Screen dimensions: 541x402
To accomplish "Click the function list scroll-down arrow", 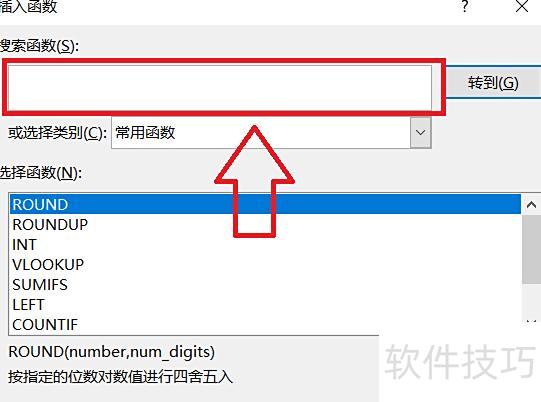I will click(x=531, y=323).
